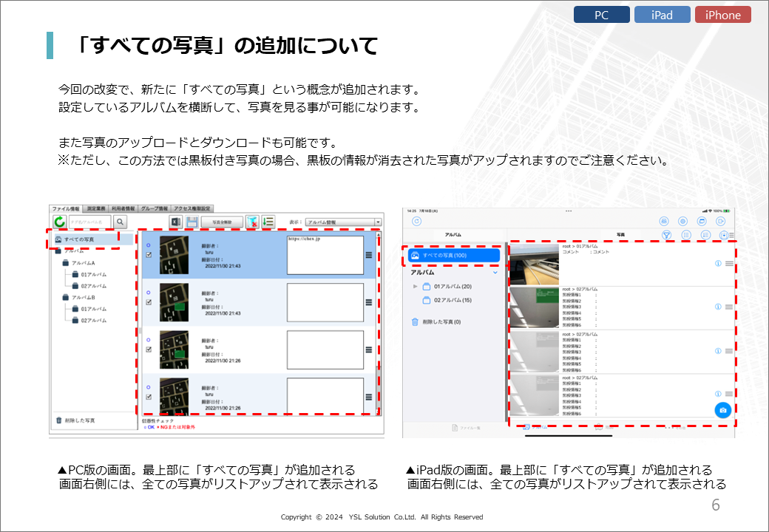Screen dimensions: 769x532
Task: Click the magnifier search icon in PC toolbar
Action: click(120, 221)
